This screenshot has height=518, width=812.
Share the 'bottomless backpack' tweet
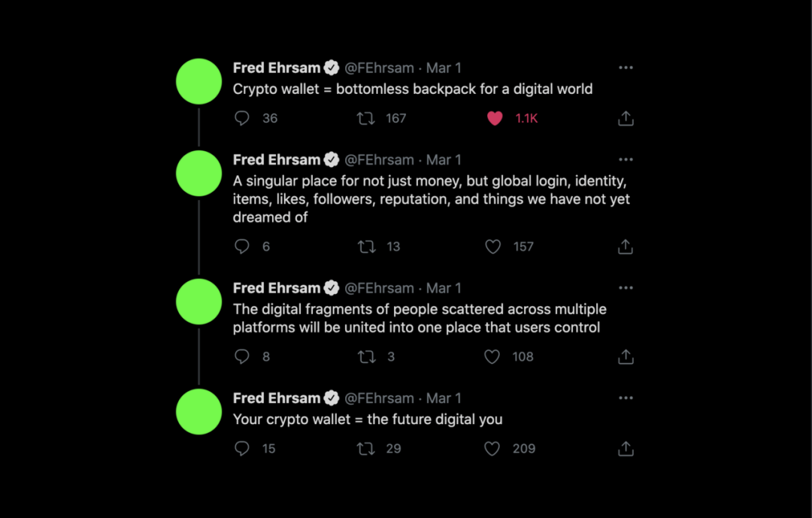pos(626,119)
